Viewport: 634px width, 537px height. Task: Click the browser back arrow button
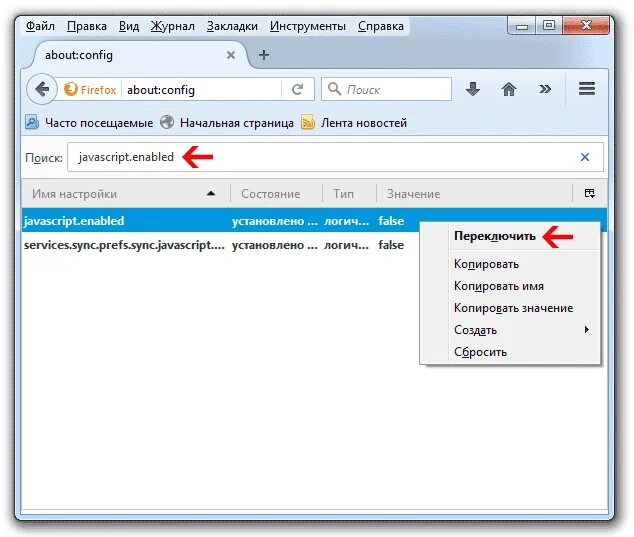click(x=42, y=89)
